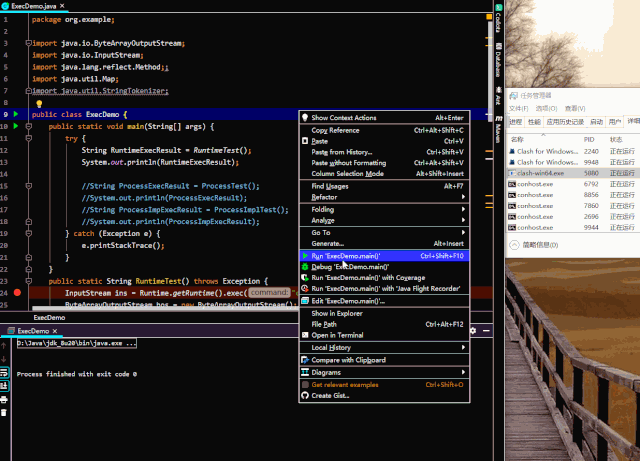Expand the Go To submenu

click(384, 233)
